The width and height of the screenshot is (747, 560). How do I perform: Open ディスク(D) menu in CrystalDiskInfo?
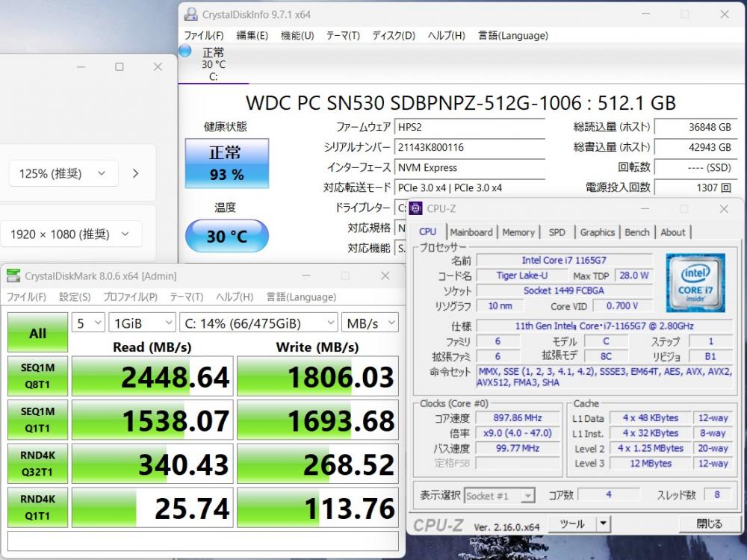(x=394, y=35)
